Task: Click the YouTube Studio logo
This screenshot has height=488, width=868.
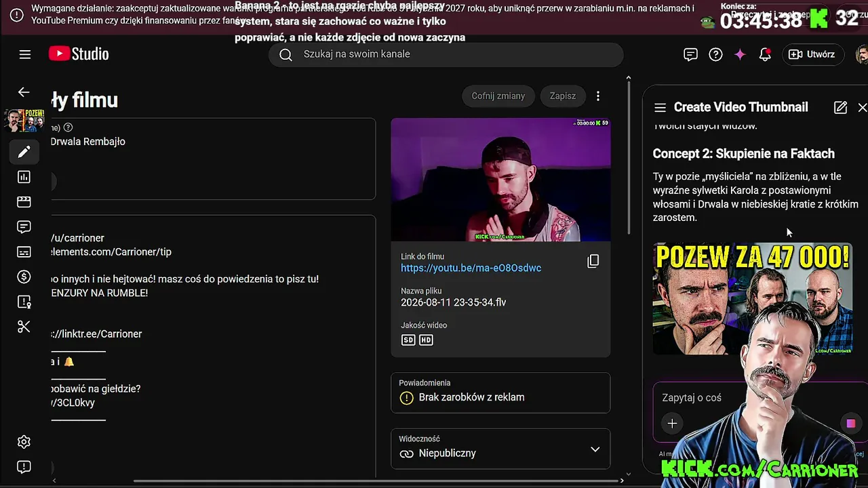Action: pyautogui.click(x=79, y=54)
